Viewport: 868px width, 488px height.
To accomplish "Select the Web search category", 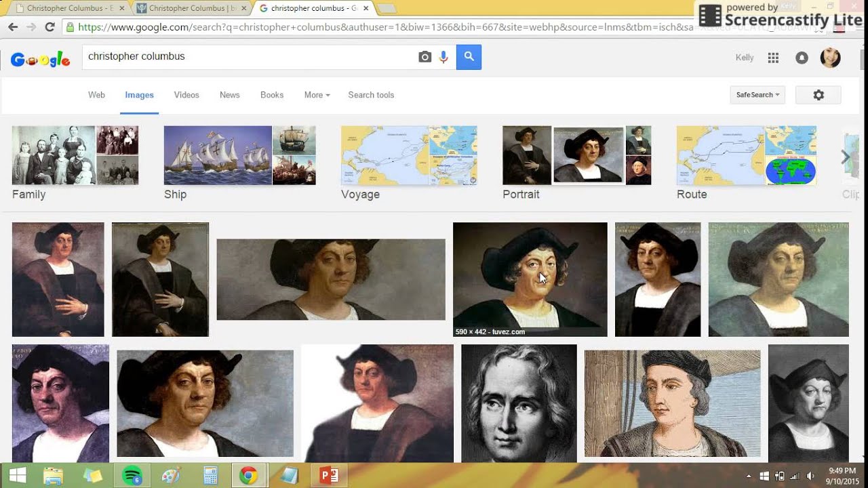I will point(96,95).
